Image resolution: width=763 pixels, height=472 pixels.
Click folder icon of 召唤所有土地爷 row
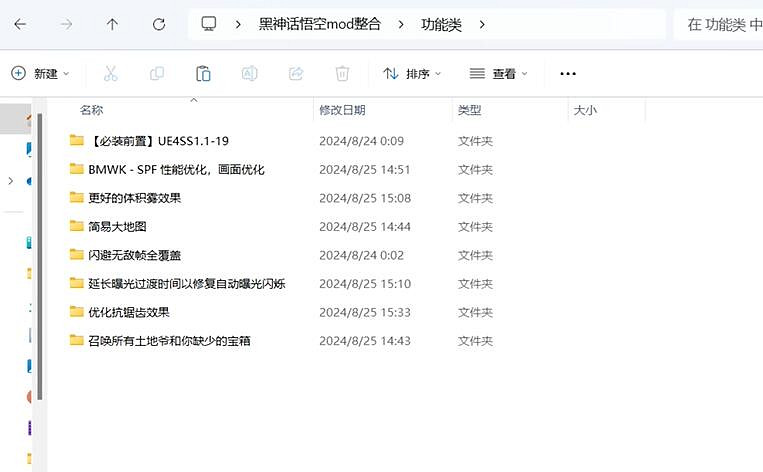[76, 340]
